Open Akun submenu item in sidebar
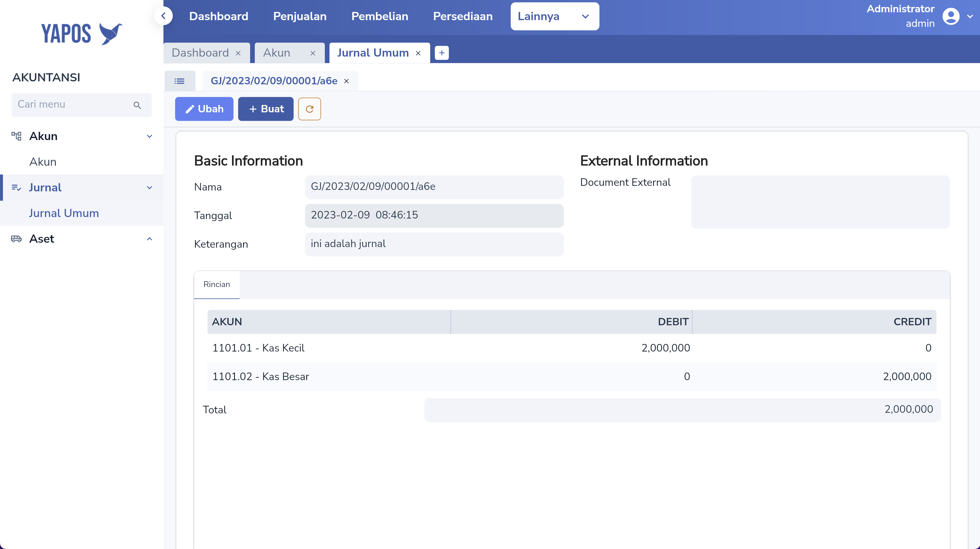The image size is (980, 549). click(x=43, y=162)
